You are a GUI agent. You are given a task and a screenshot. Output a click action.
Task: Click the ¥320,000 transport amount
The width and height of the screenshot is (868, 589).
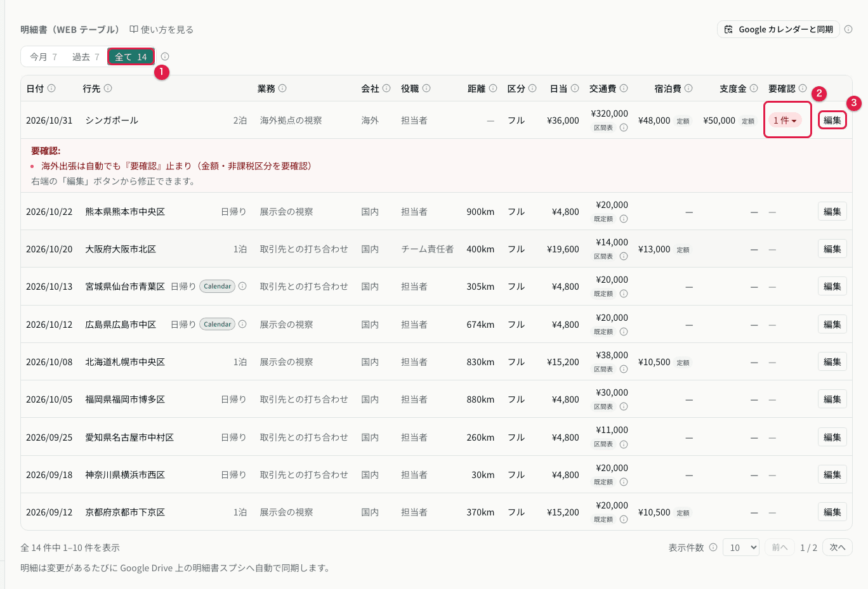tap(609, 114)
